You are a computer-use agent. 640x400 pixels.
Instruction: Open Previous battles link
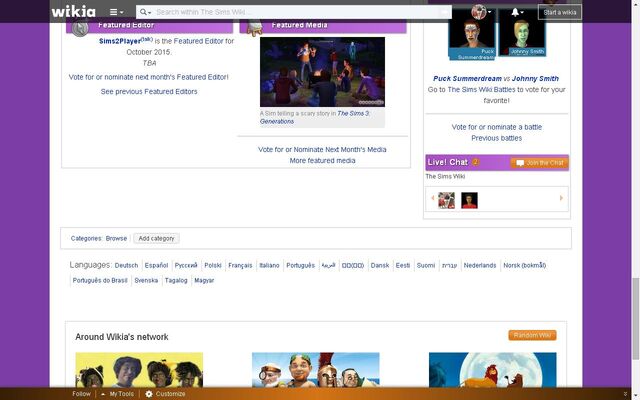(x=496, y=138)
